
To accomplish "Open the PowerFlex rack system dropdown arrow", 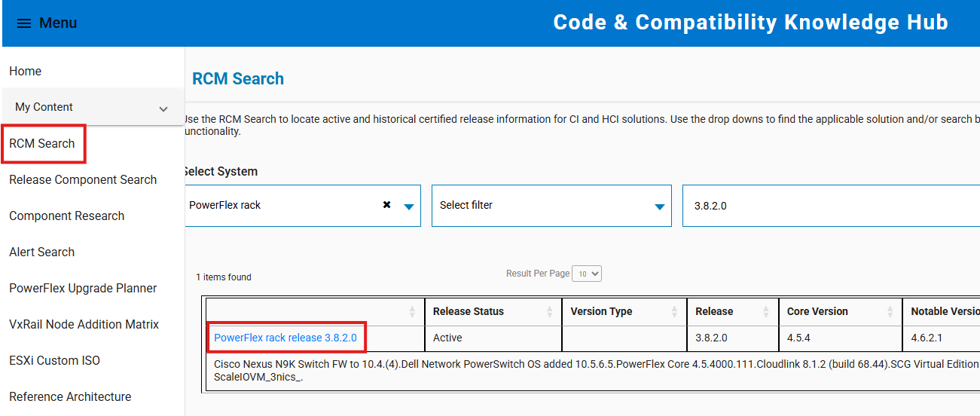I will [409, 206].
